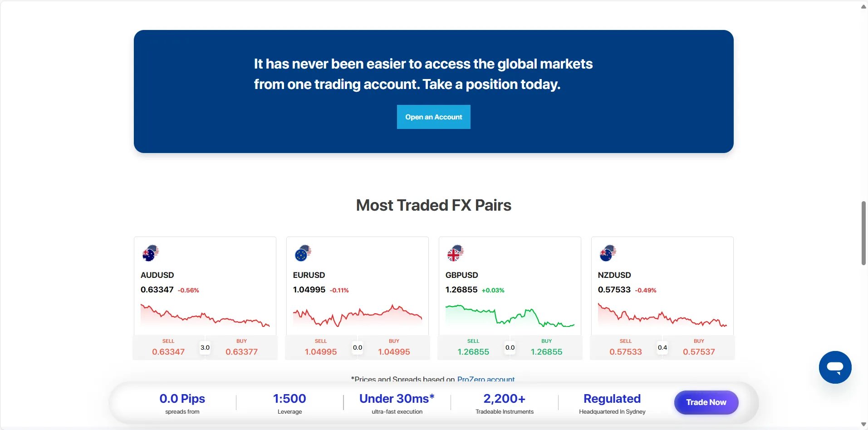The height and width of the screenshot is (430, 868).
Task: Click the AUDUSD sell price 0.63347
Action: coord(168,352)
